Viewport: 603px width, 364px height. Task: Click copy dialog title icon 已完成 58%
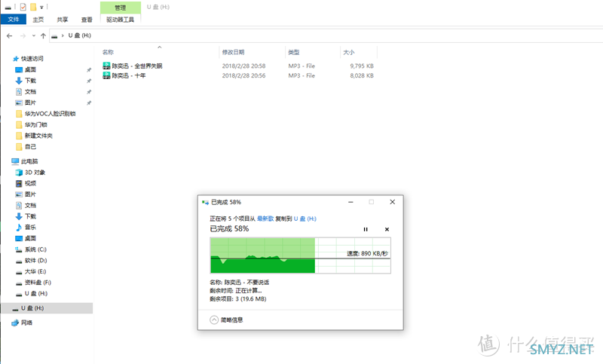(205, 202)
